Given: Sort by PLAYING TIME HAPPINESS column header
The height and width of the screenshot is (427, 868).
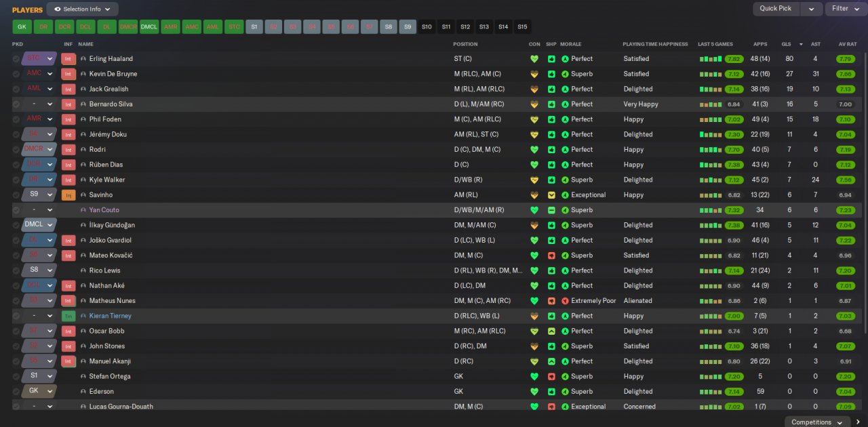Looking at the screenshot, I should (x=655, y=44).
